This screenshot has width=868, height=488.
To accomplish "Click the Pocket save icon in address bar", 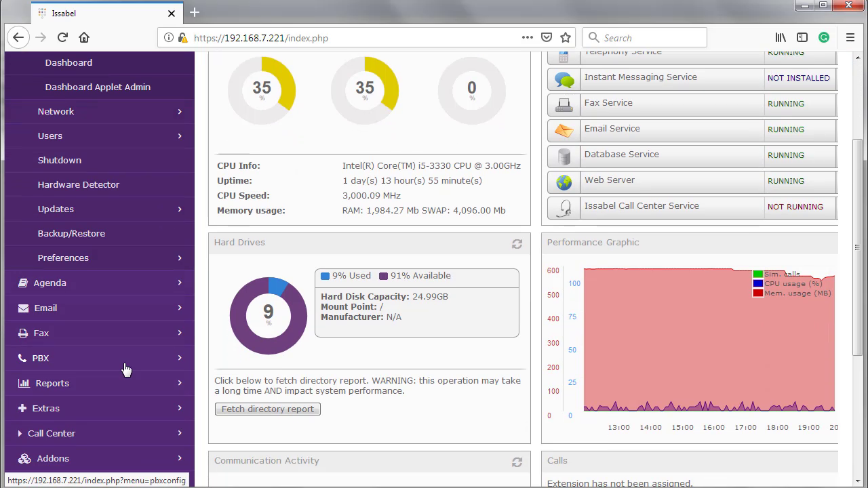I will (x=547, y=38).
